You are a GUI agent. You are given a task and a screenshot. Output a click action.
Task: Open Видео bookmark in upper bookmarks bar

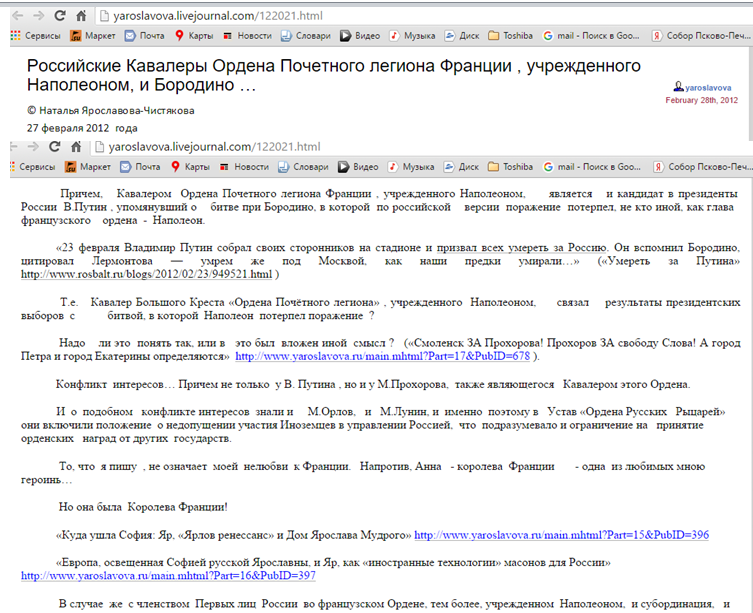[x=360, y=36]
